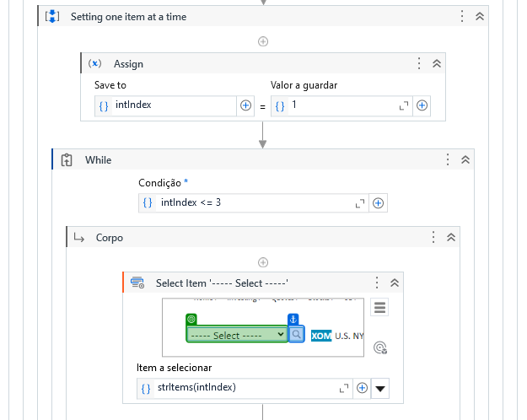The image size is (527, 420).
Task: Click the Condição field 'intIndex <= 3'
Action: (x=254, y=202)
